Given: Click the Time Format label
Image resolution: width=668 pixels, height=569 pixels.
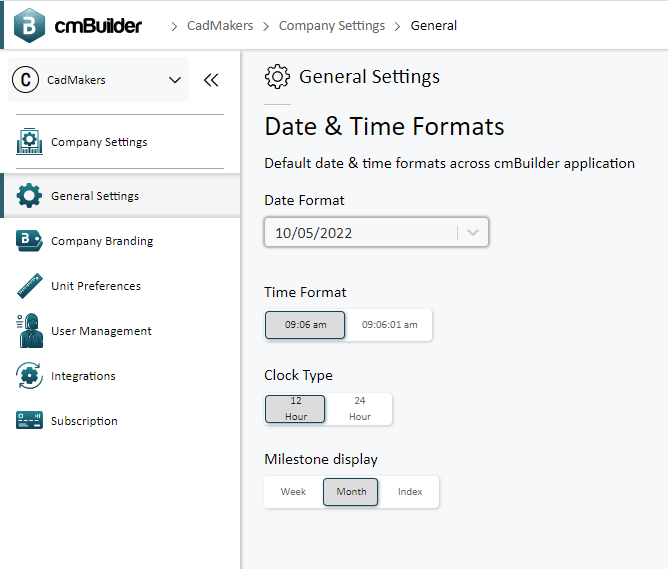Looking at the screenshot, I should tap(305, 292).
